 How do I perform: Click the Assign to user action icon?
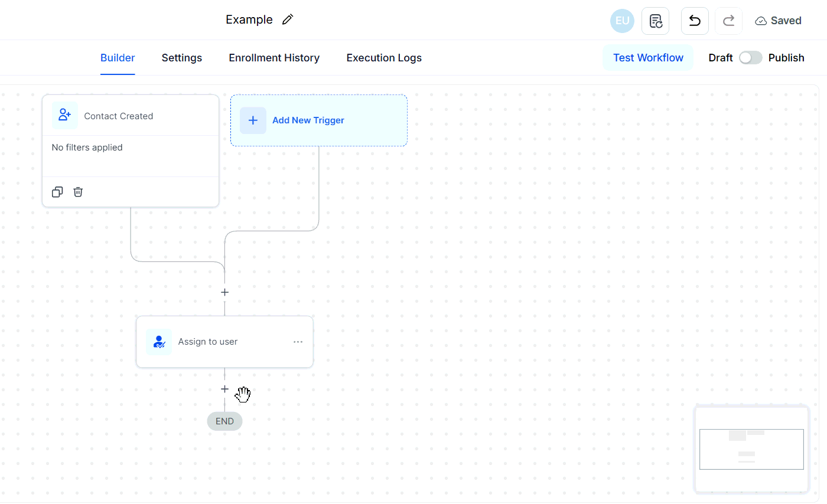pos(159,341)
